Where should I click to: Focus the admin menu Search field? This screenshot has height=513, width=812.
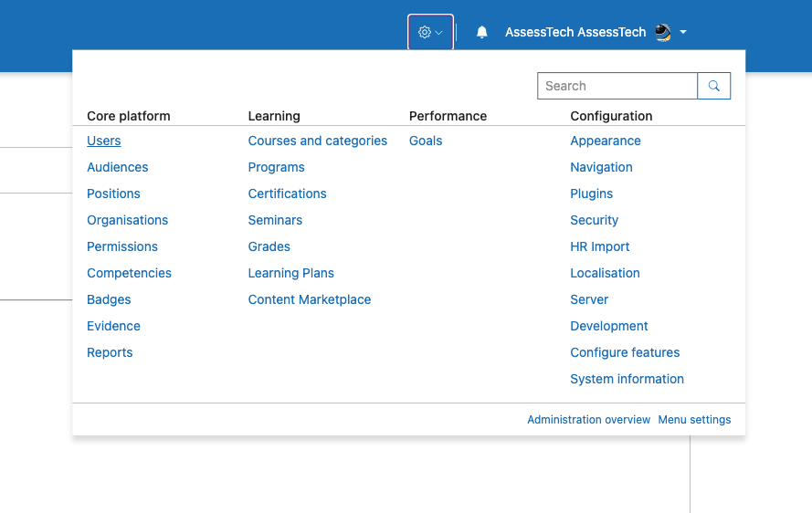[617, 86]
